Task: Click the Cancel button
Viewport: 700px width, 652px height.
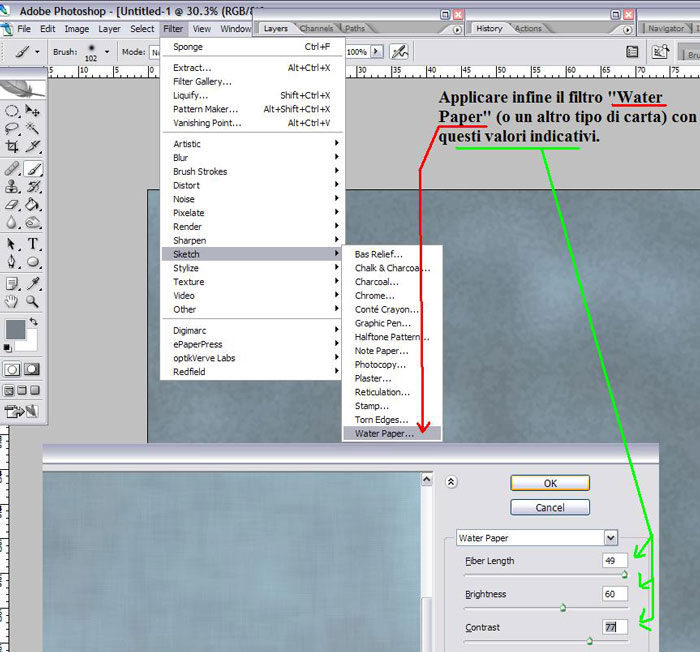Action: click(x=550, y=507)
